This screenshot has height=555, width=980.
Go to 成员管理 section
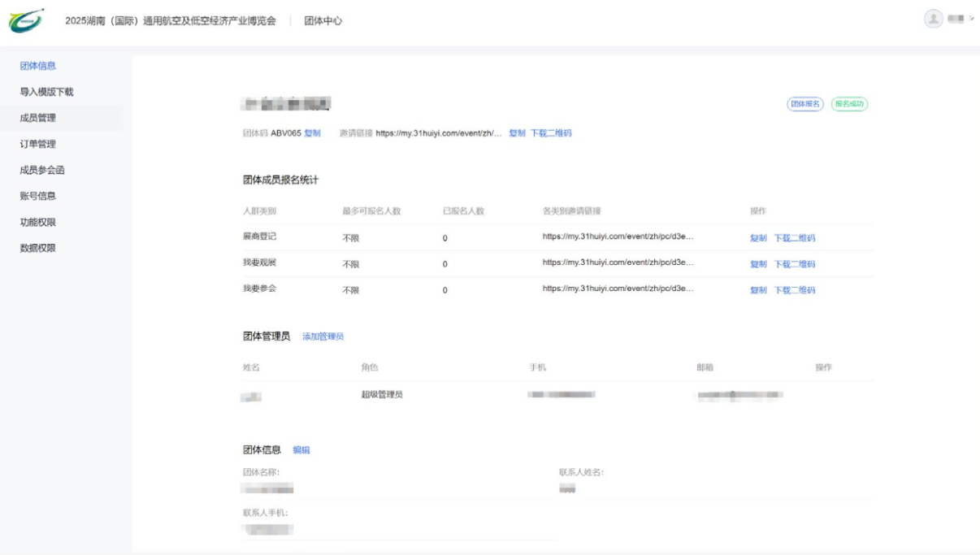coord(37,118)
